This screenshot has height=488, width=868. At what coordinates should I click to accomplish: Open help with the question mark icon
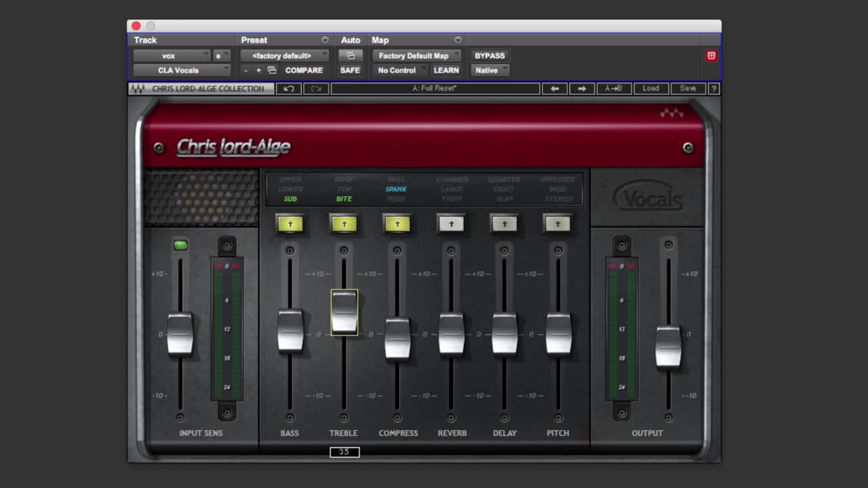713,88
